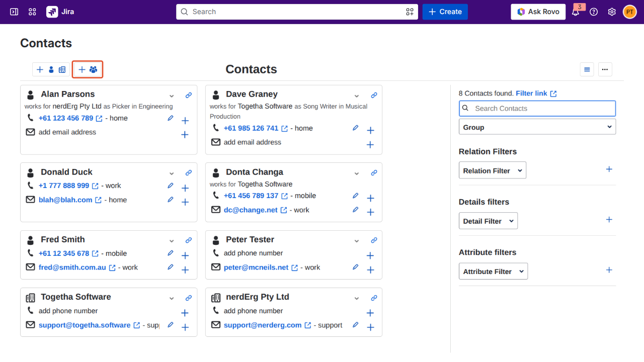Open the Relation Filter dropdown
644x362 pixels.
tap(493, 170)
